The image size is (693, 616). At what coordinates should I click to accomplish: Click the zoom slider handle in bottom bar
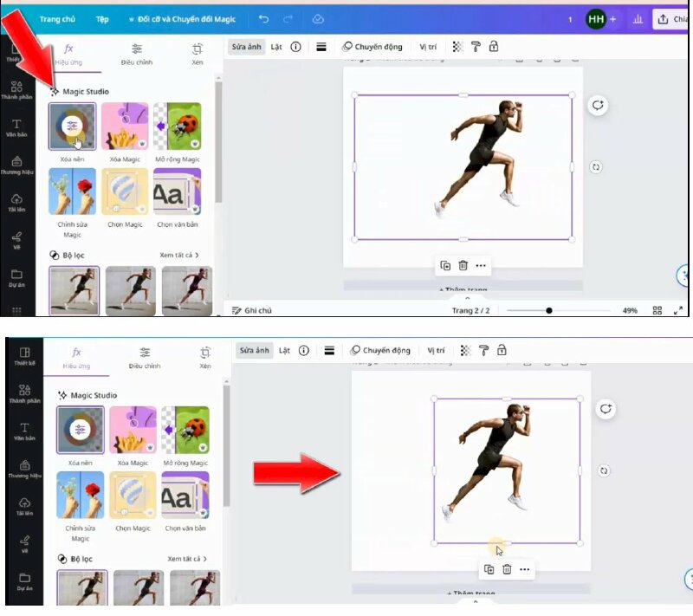pyautogui.click(x=549, y=310)
